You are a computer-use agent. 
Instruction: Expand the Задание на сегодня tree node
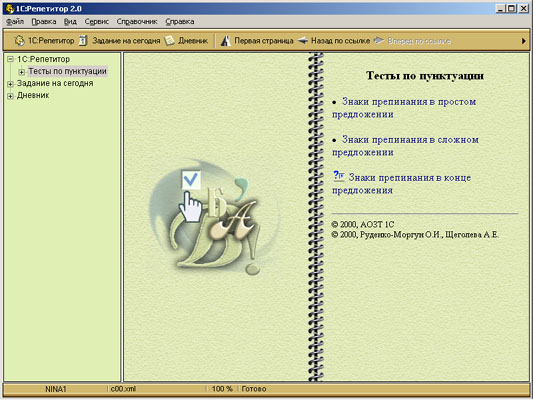click(11, 84)
